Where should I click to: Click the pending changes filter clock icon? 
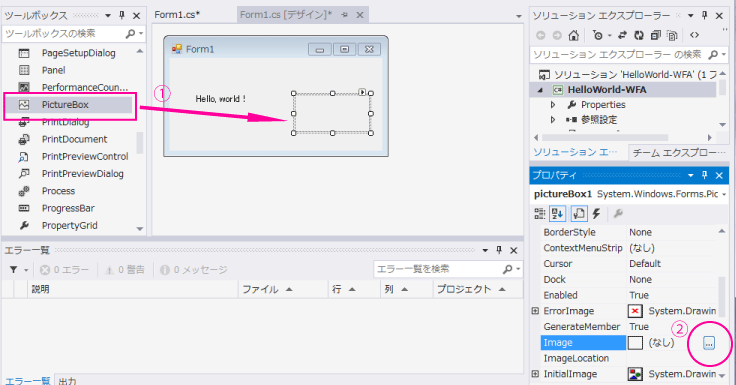point(598,35)
